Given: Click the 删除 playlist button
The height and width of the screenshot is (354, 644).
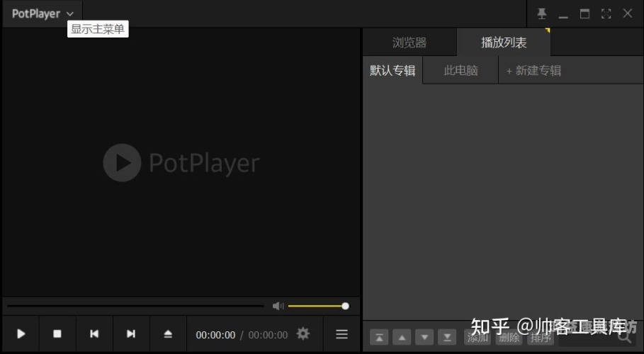Looking at the screenshot, I should (x=509, y=338).
